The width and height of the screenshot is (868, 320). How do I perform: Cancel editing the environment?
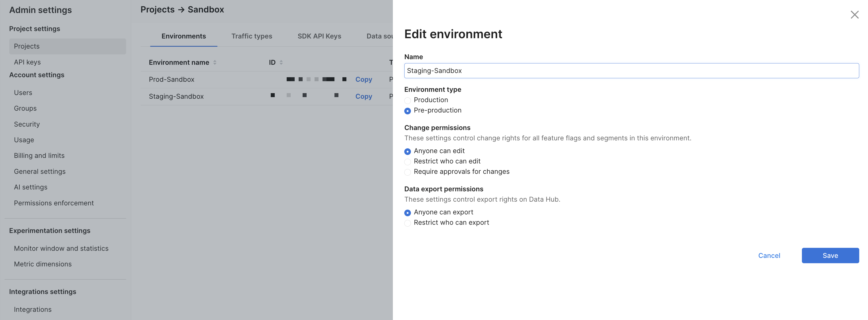[x=769, y=256]
